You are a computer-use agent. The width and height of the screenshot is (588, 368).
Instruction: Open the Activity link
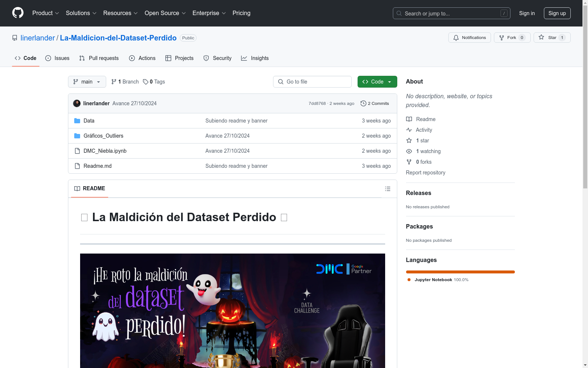pos(419,130)
